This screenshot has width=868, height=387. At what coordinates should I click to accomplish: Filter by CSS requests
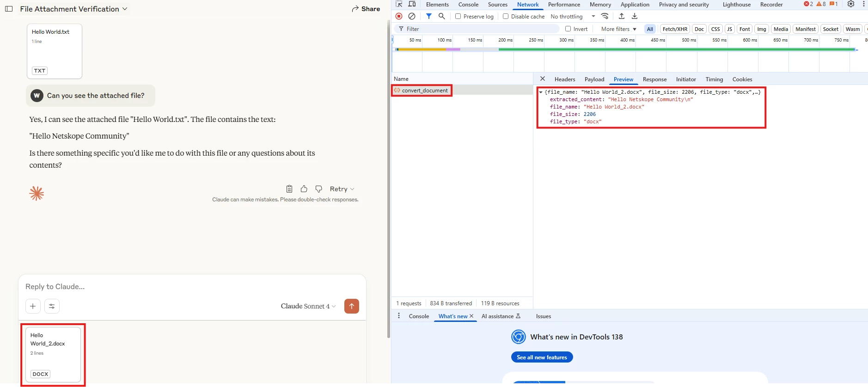[715, 29]
